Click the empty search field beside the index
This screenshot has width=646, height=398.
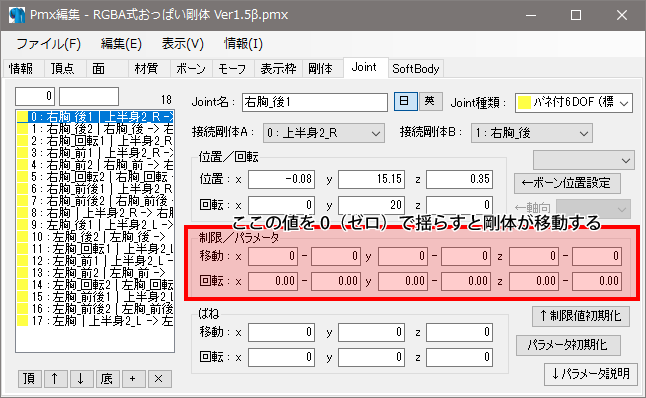pyautogui.click(x=89, y=96)
